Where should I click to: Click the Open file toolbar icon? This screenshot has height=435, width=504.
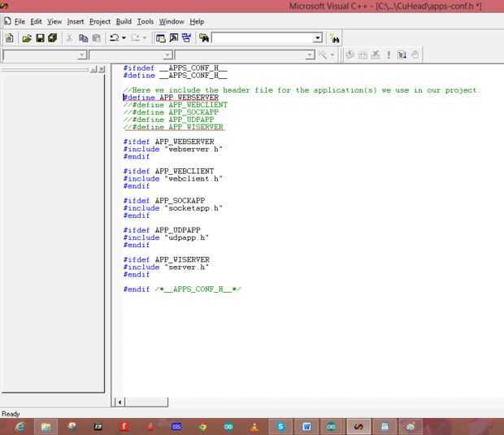(27, 38)
